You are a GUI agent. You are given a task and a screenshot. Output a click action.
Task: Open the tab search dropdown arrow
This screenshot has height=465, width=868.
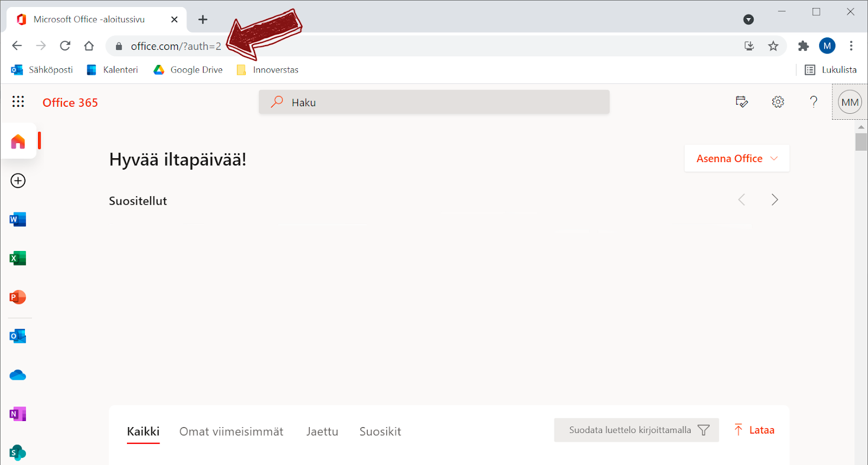click(x=749, y=20)
